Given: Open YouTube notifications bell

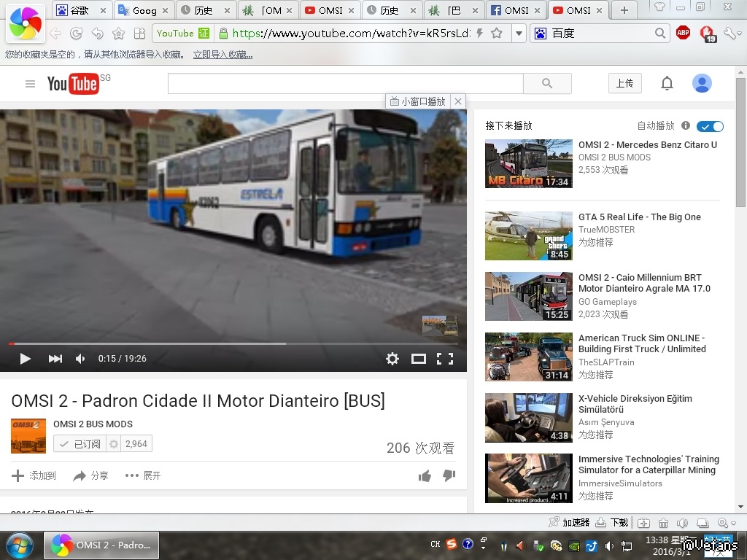Looking at the screenshot, I should pyautogui.click(x=667, y=84).
